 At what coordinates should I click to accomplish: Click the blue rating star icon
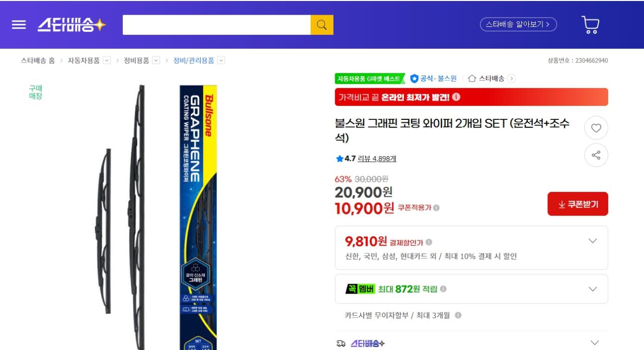[x=340, y=159]
